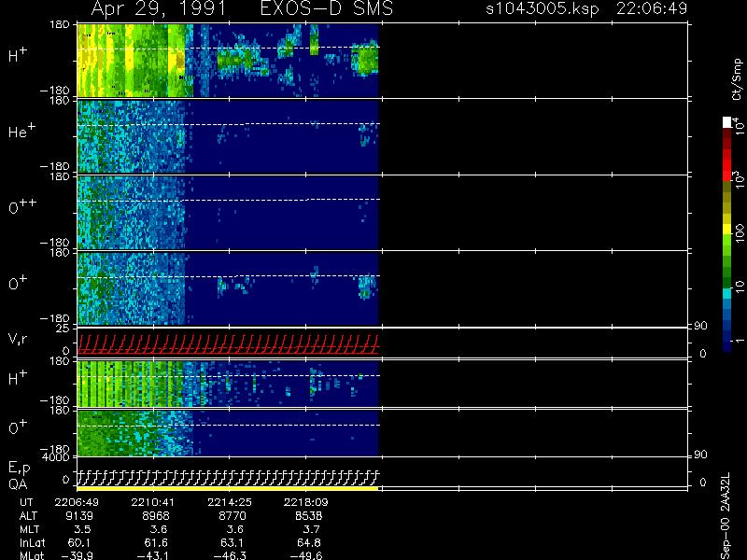Select the UT value 2210:41
The image size is (747, 560).
point(153,502)
